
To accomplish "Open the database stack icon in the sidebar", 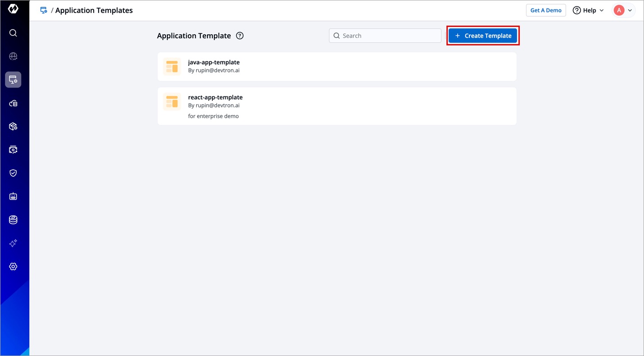I will click(x=13, y=220).
